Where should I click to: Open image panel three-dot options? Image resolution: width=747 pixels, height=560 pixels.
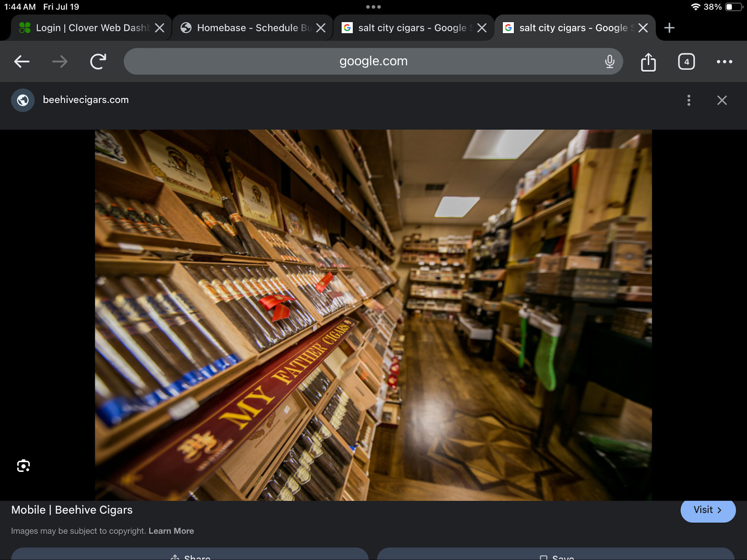tap(689, 100)
